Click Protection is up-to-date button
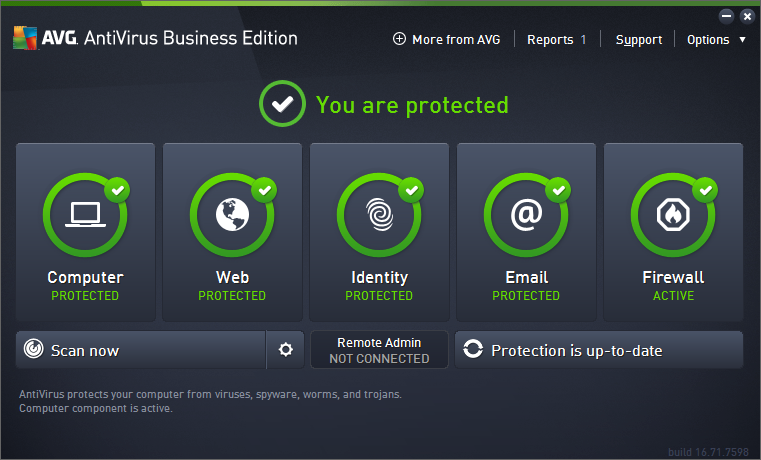 point(599,350)
